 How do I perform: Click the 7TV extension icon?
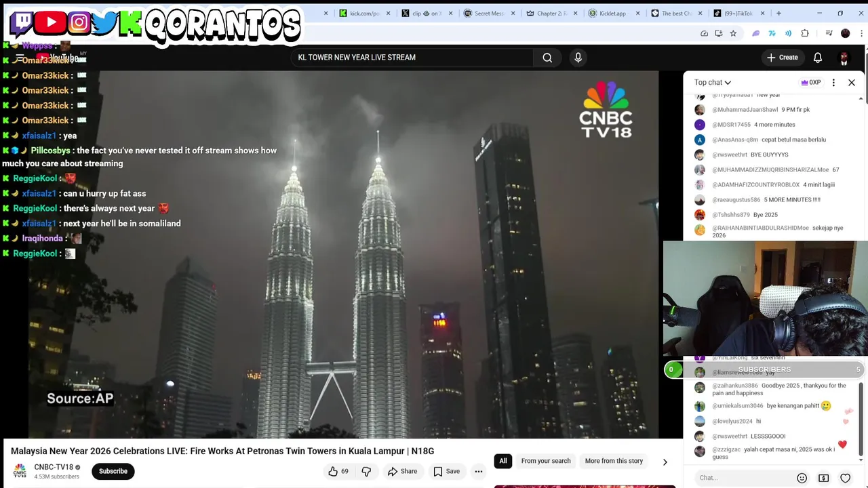tap(772, 33)
